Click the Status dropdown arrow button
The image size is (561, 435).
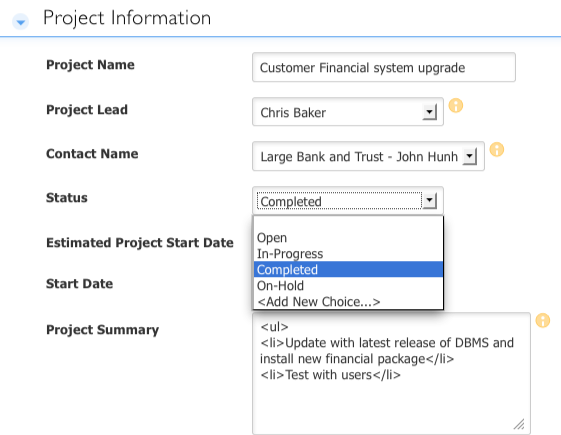[429, 201]
